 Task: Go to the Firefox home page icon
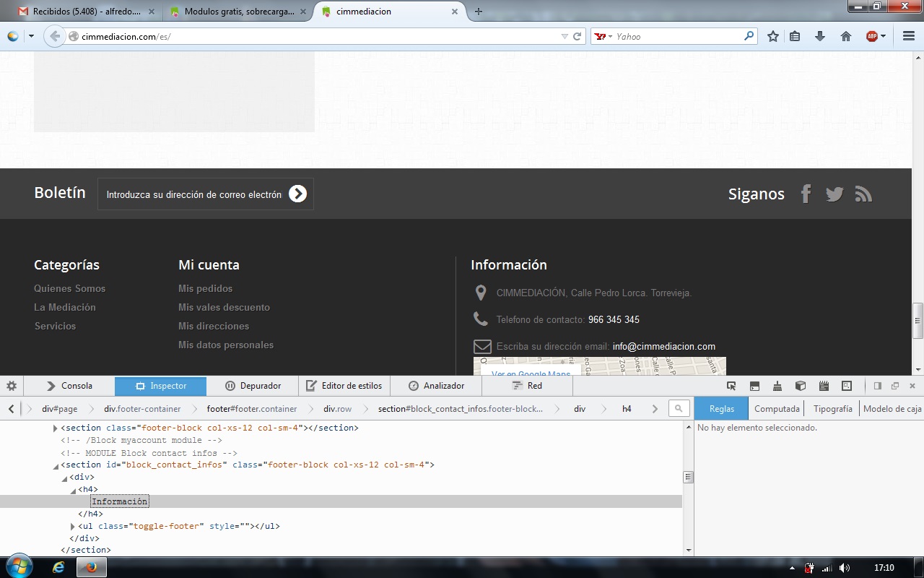click(846, 36)
